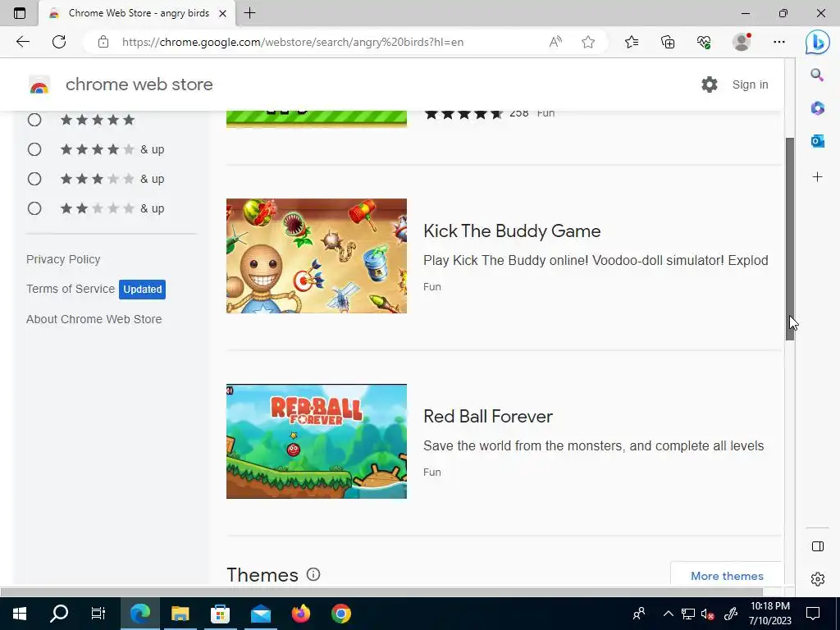Image resolution: width=840 pixels, height=630 pixels.
Task: Open sidebar Search magnifier icon
Action: (817, 75)
